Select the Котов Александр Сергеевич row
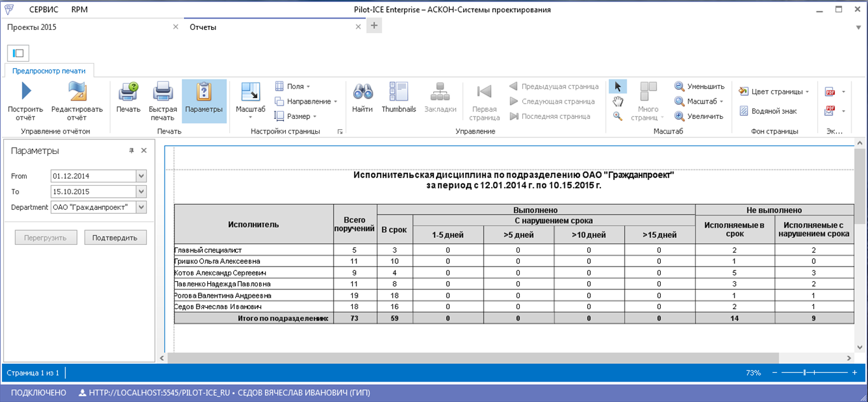The height and width of the screenshot is (402, 868). coord(513,273)
